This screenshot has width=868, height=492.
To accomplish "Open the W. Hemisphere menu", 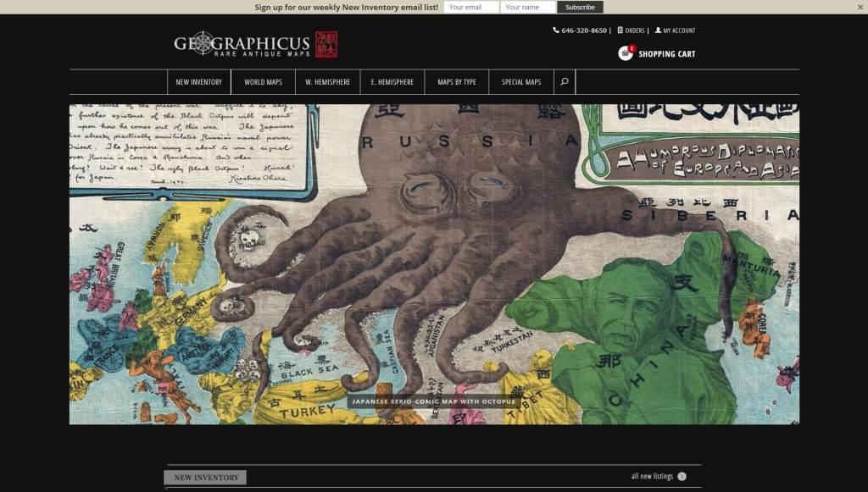I will pyautogui.click(x=328, y=82).
